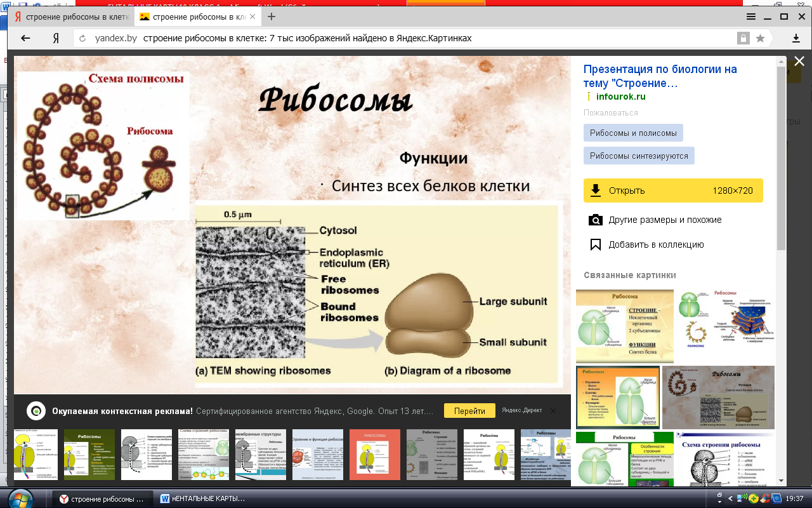Select the second tab 'строение рибосомы в кл'
This screenshot has height=508, width=812.
198,17
